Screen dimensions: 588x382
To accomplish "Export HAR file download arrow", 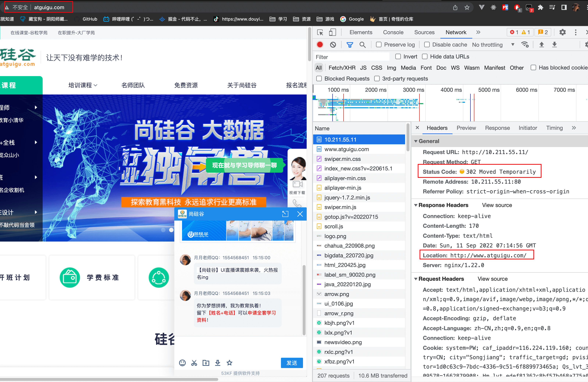I will (x=554, y=44).
